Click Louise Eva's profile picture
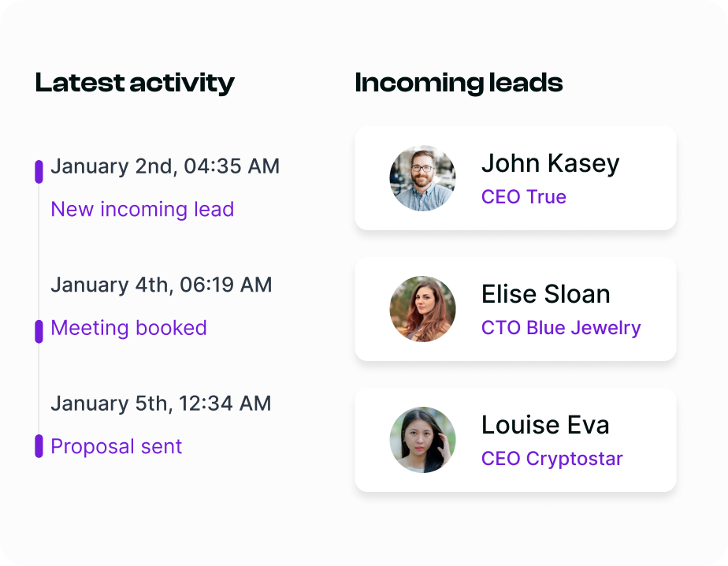The image size is (728, 566). tap(422, 440)
